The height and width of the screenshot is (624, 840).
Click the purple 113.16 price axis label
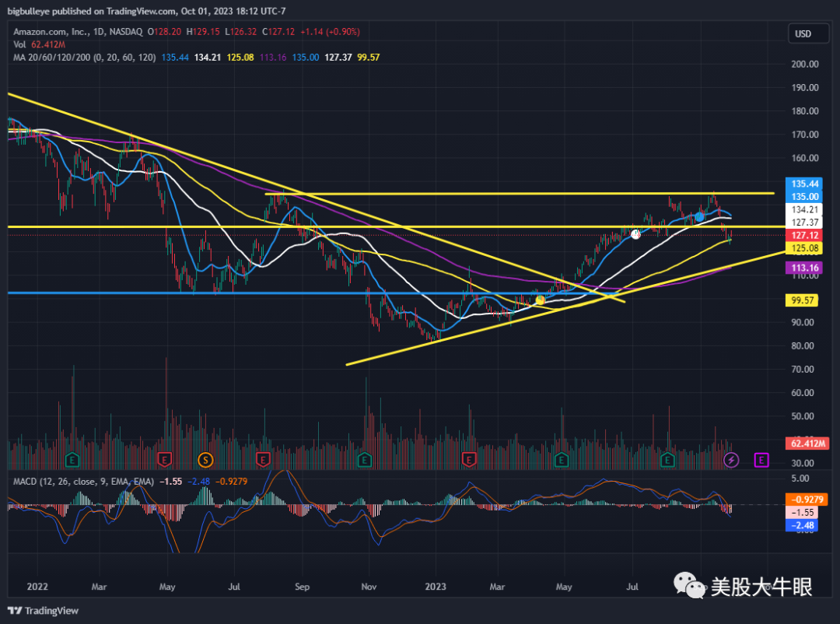[x=803, y=268]
